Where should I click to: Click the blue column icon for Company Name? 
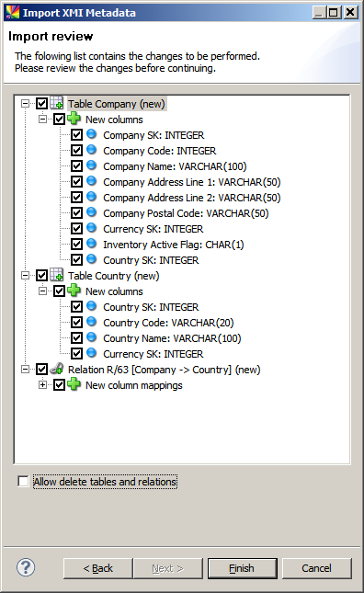coord(92,165)
